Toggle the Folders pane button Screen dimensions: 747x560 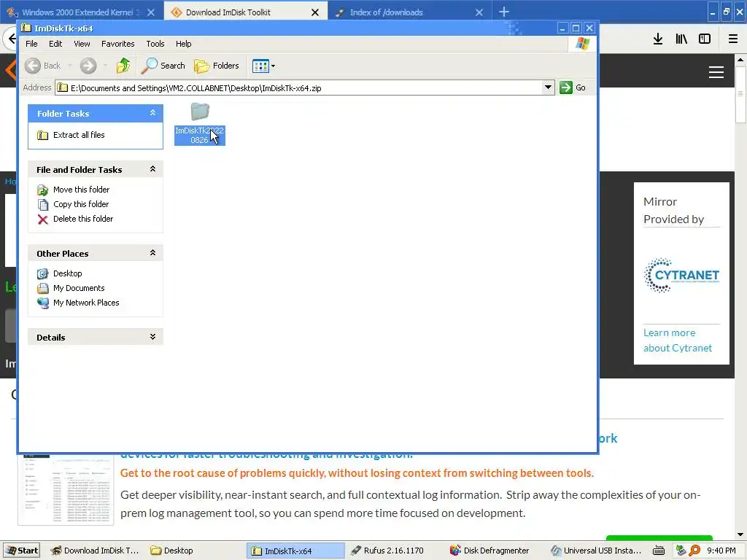click(x=217, y=66)
